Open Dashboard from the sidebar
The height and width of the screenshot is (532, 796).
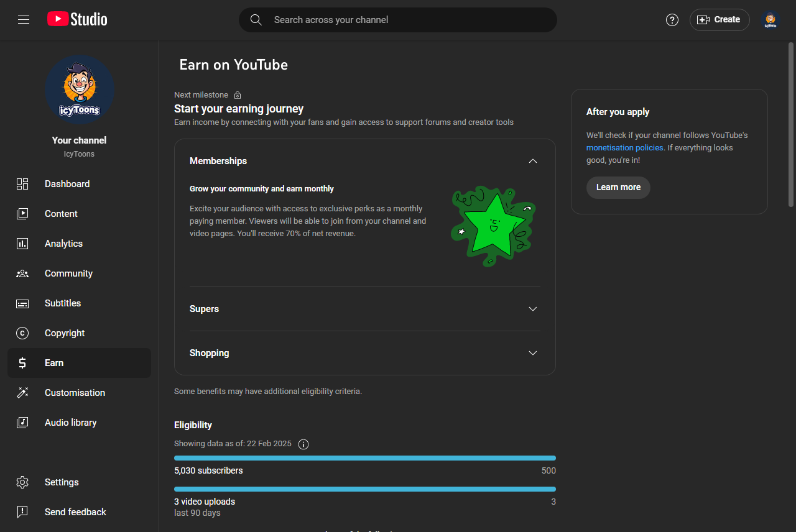(79, 184)
